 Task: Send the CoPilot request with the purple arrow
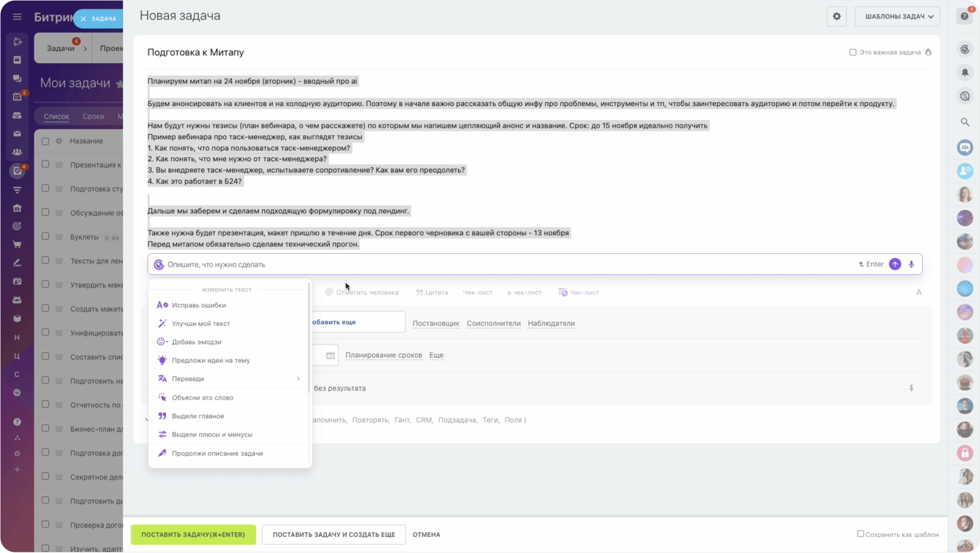click(x=895, y=264)
